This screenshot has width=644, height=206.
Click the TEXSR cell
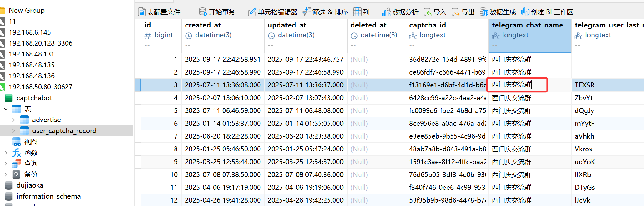608,85
